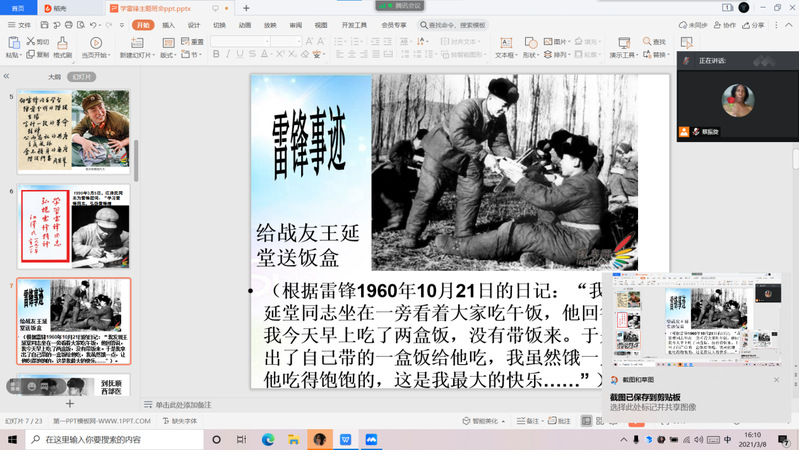This screenshot has width=799, height=450.
Task: Toggle Strikethrough formatting
Action: (x=252, y=54)
